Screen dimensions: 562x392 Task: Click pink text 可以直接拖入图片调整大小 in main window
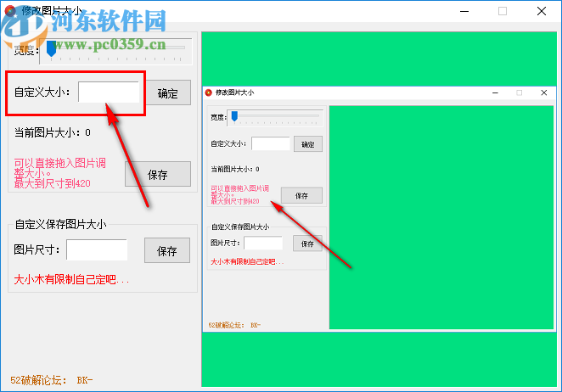(x=60, y=168)
